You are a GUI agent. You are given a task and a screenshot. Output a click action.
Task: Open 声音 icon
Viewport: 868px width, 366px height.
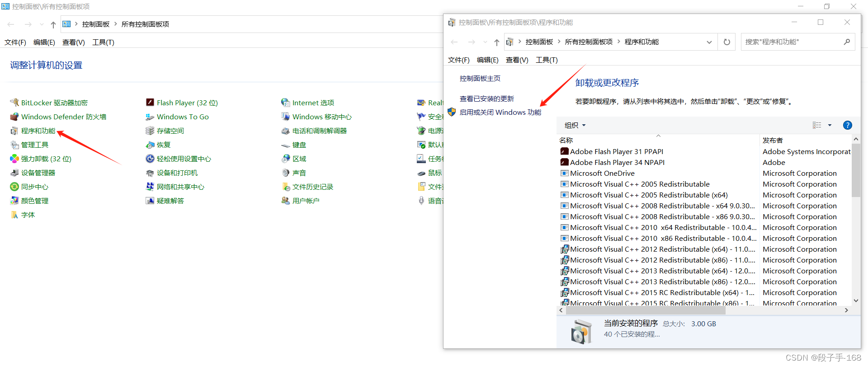286,173
